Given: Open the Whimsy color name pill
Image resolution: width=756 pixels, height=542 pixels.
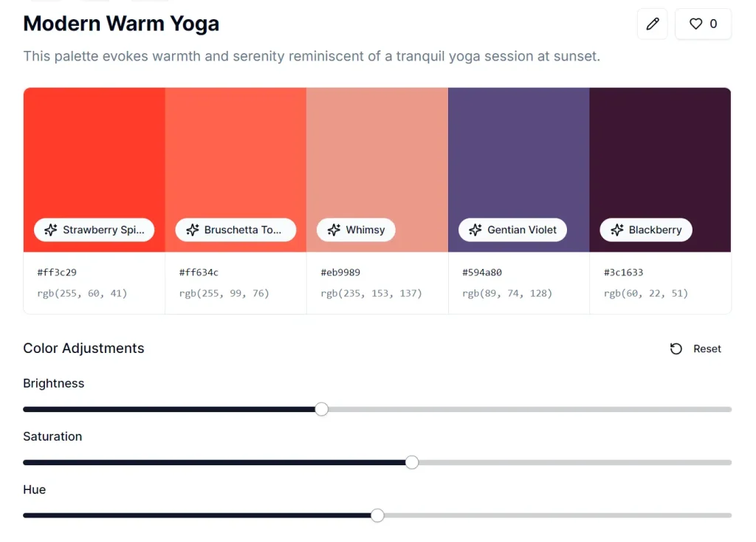Looking at the screenshot, I should 356,230.
